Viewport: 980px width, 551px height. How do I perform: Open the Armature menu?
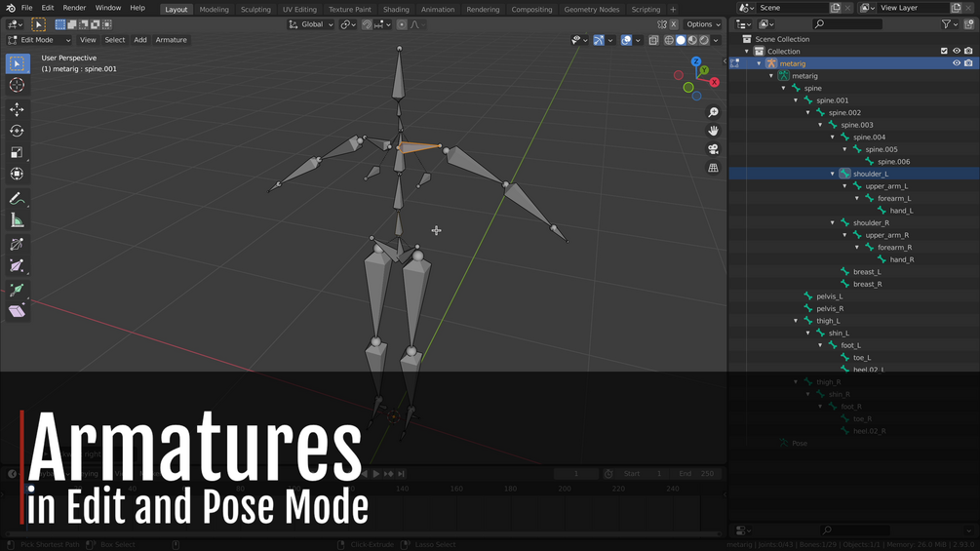pos(172,40)
